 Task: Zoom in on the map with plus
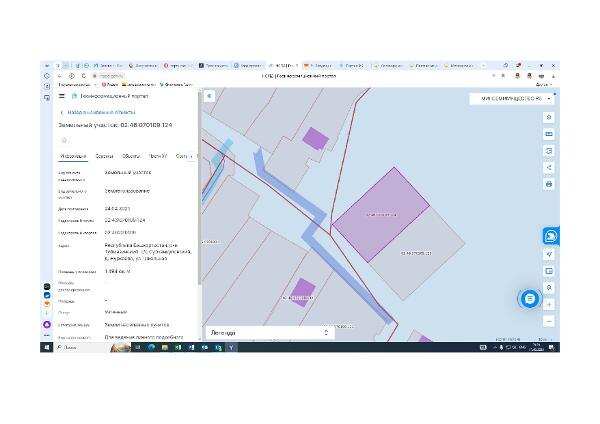(x=549, y=305)
